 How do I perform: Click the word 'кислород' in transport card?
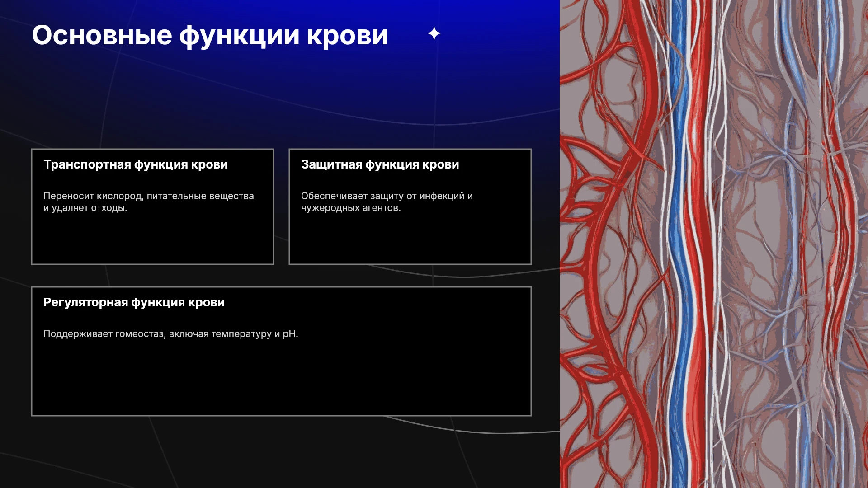120,196
